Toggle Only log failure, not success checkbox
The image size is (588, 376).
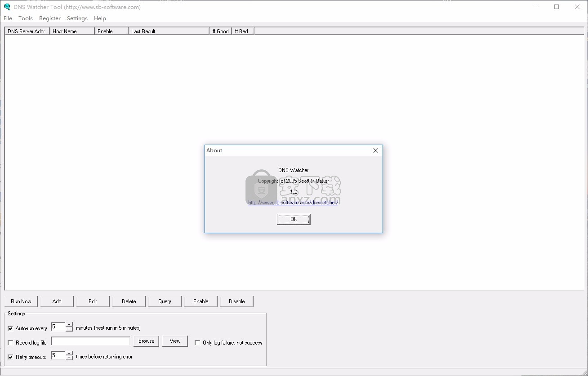tap(197, 343)
